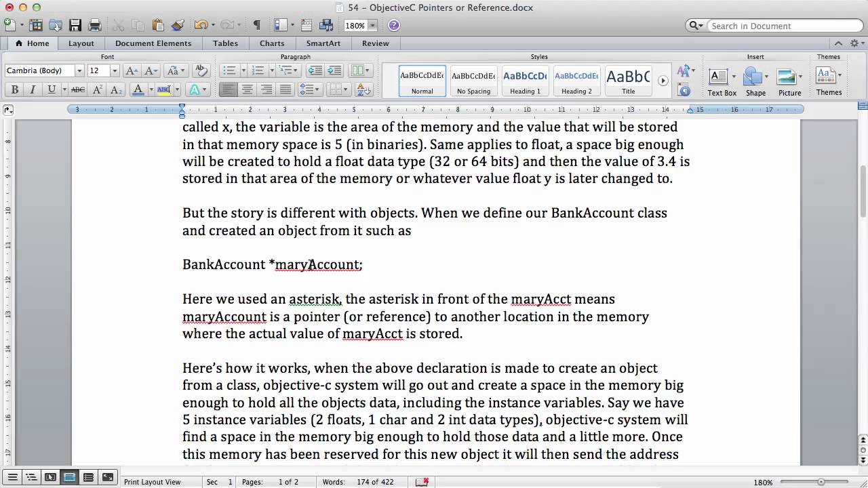
Task: Open the font size dropdown
Action: coord(114,70)
